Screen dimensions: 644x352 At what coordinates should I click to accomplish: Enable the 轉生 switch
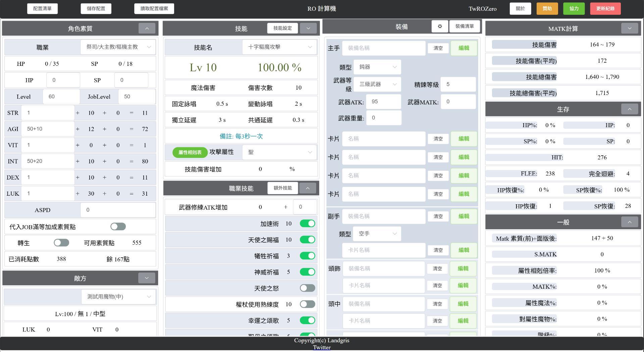click(61, 243)
